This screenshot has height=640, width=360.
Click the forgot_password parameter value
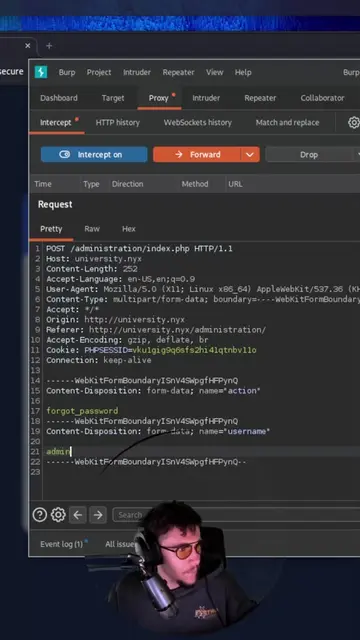(x=82, y=411)
